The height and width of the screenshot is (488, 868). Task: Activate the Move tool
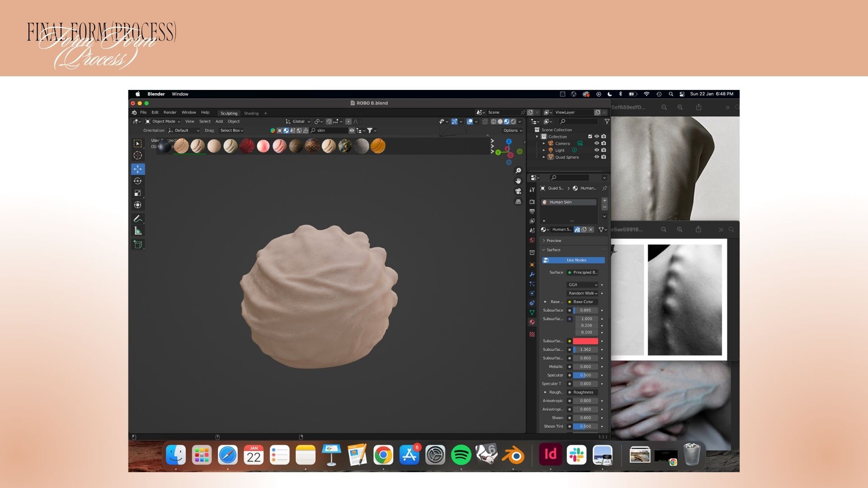point(138,169)
